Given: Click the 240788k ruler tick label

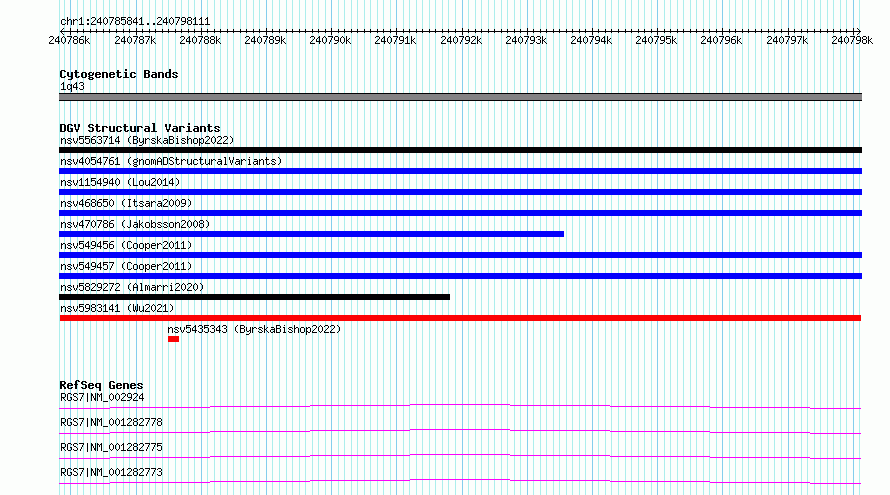Looking at the screenshot, I should point(200,40).
